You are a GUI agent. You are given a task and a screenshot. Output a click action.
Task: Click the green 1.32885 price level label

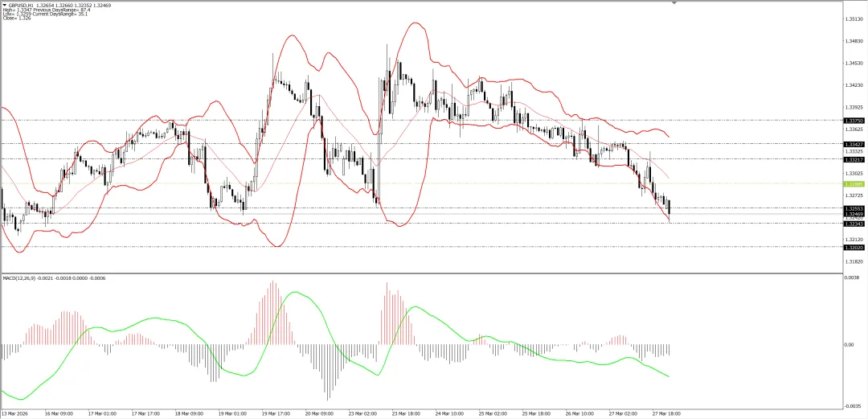pyautogui.click(x=854, y=183)
